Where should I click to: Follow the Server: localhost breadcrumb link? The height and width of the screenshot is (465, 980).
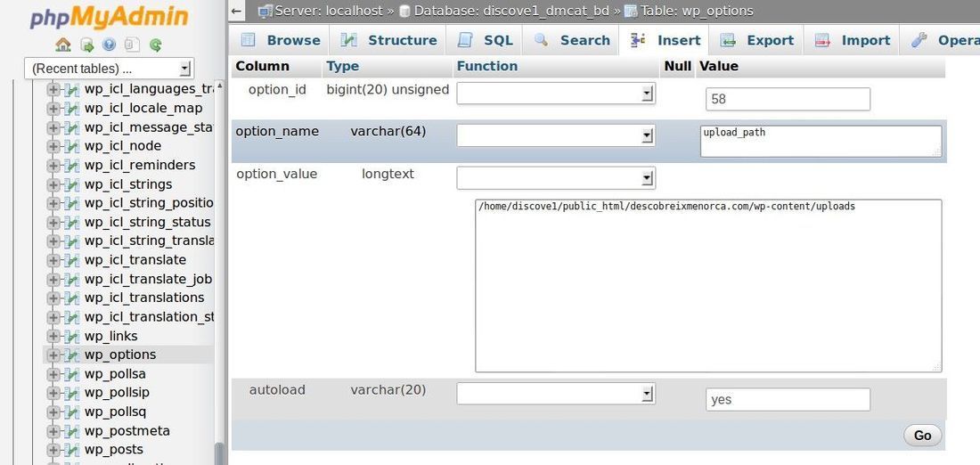tap(327, 11)
